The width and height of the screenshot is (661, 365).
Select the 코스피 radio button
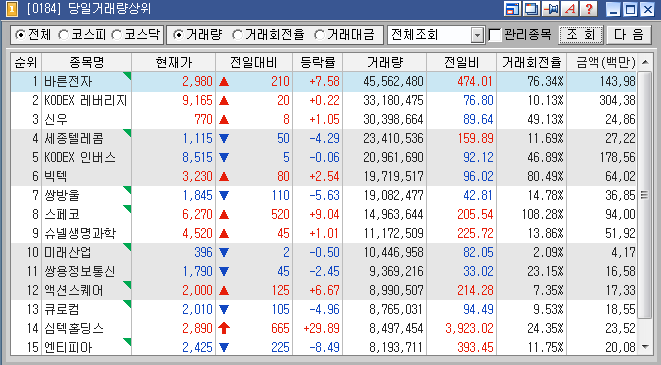click(63, 35)
